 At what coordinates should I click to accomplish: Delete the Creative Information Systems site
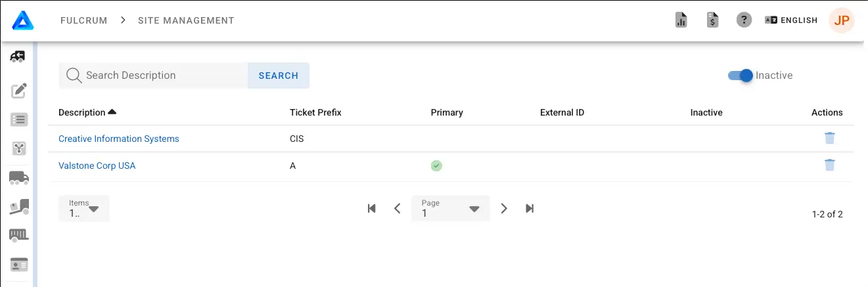(830, 138)
